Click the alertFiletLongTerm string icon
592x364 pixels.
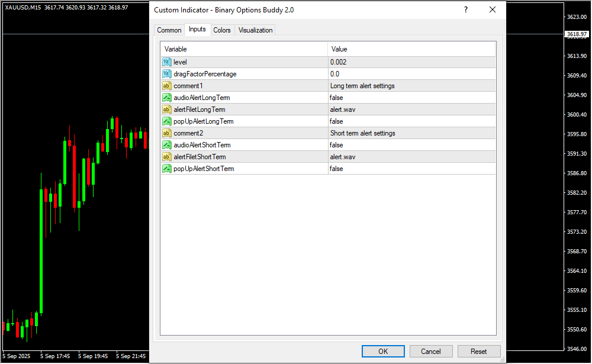click(x=166, y=109)
